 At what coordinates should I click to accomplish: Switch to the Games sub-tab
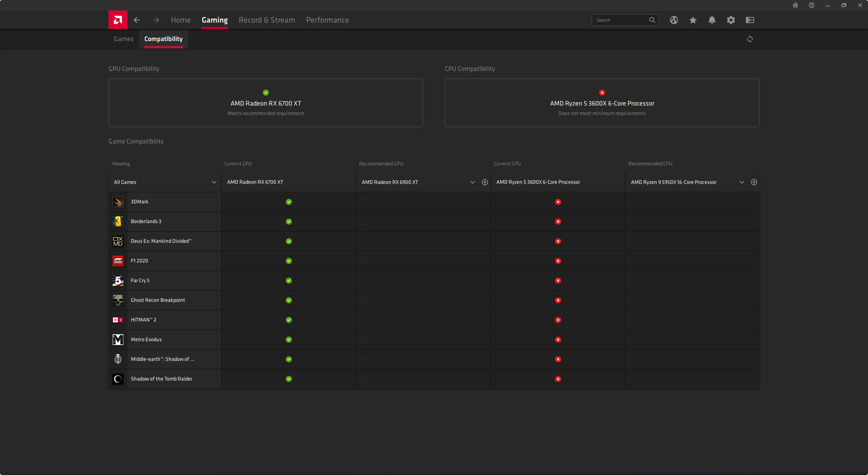[x=124, y=39]
